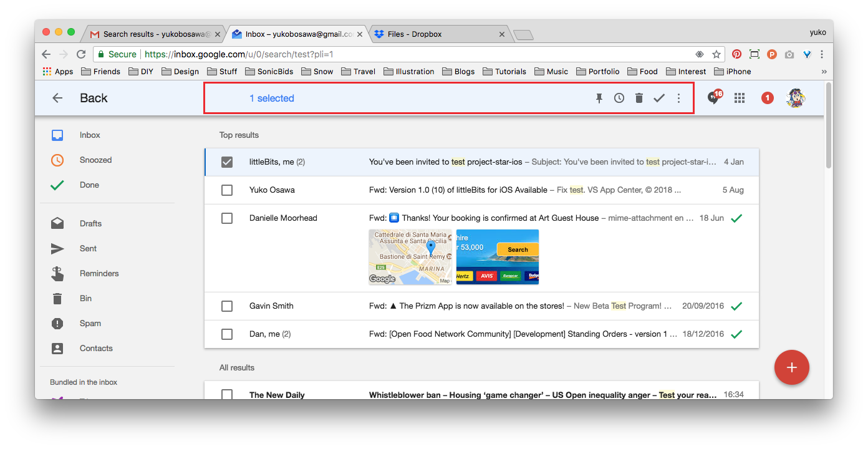The image size is (868, 449).
Task: Click the done checkmark on Danielle Moorhead's email
Action: point(736,218)
